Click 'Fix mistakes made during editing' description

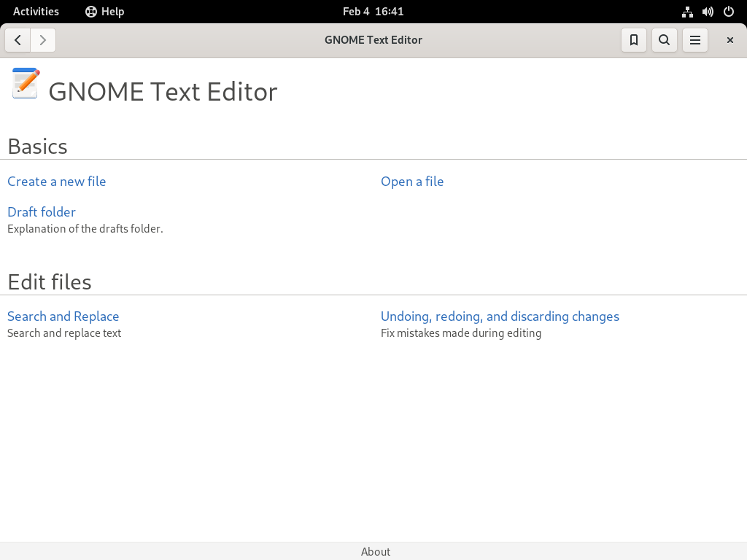[461, 333]
